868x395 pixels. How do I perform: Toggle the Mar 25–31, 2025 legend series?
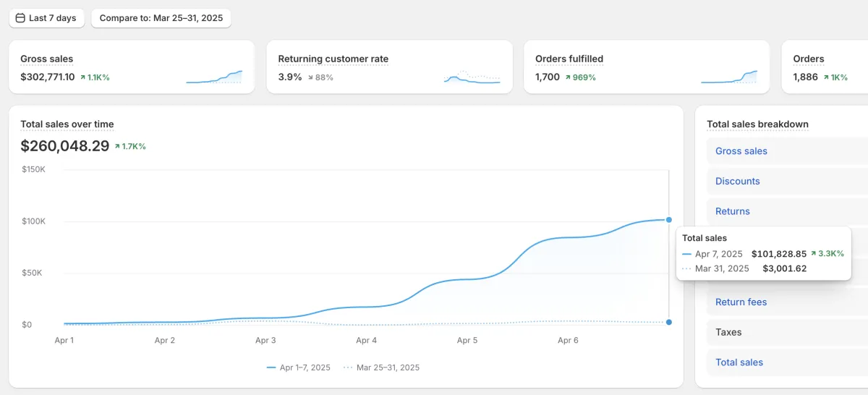pos(381,368)
